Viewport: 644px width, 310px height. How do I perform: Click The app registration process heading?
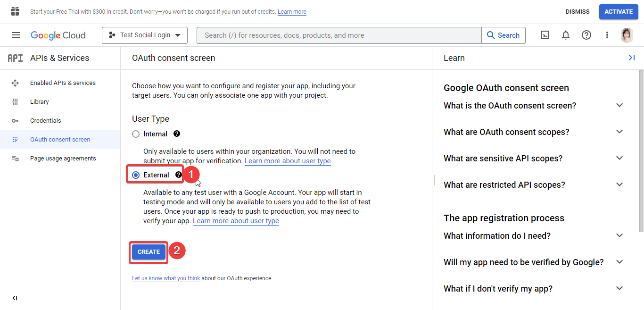[504, 218]
